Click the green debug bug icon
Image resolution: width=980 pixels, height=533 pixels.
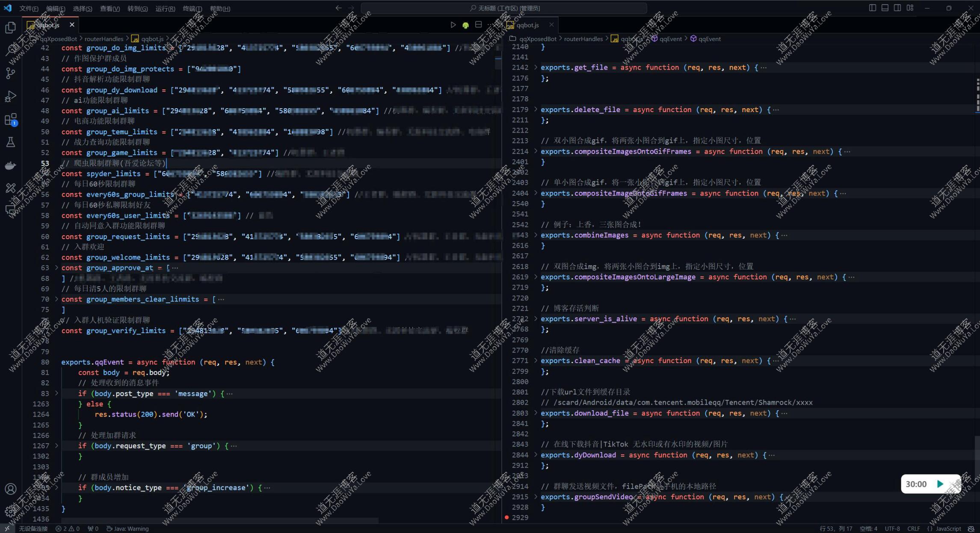(465, 25)
